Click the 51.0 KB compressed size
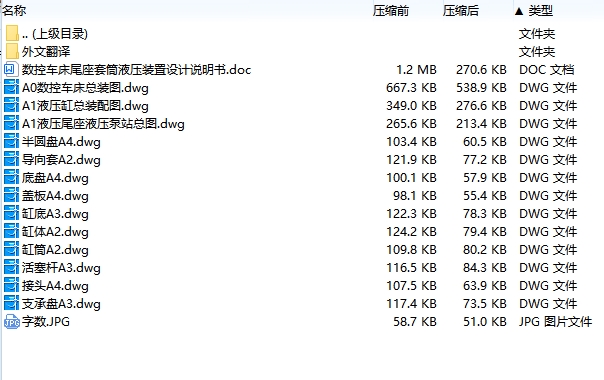Viewport: 604px width, 380px height. (485, 321)
